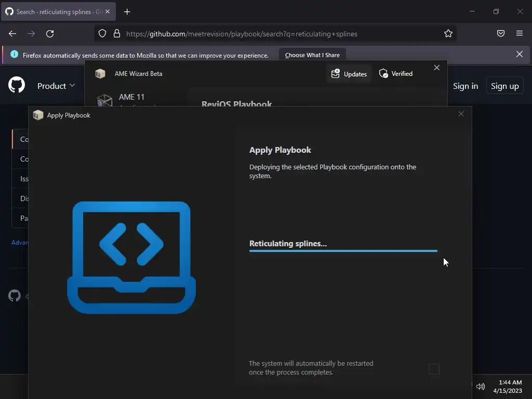Image resolution: width=532 pixels, height=399 pixels.
Task: Click the ReviOS Playbook heading in AME Wizard
Action: point(236,103)
